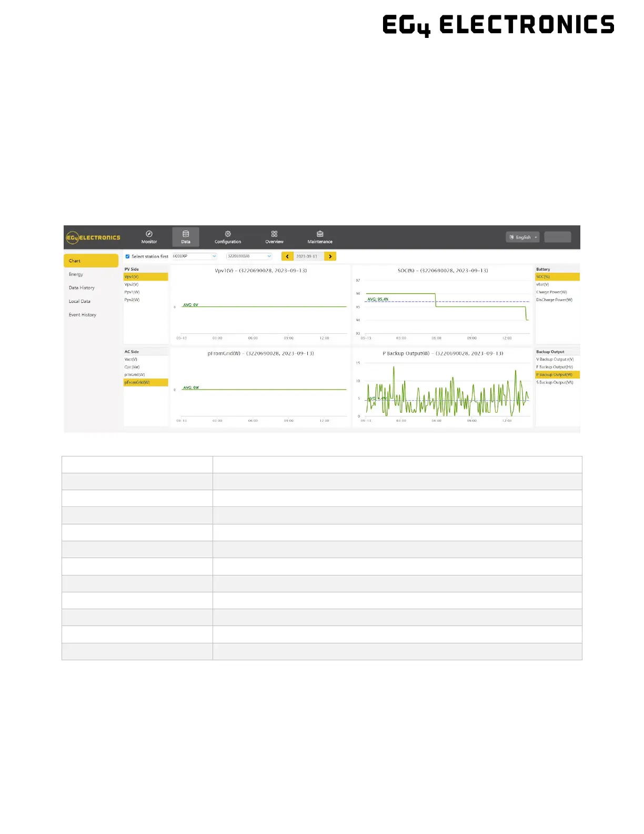
Task: Click the SOC(%) chart title
Action: (442, 271)
